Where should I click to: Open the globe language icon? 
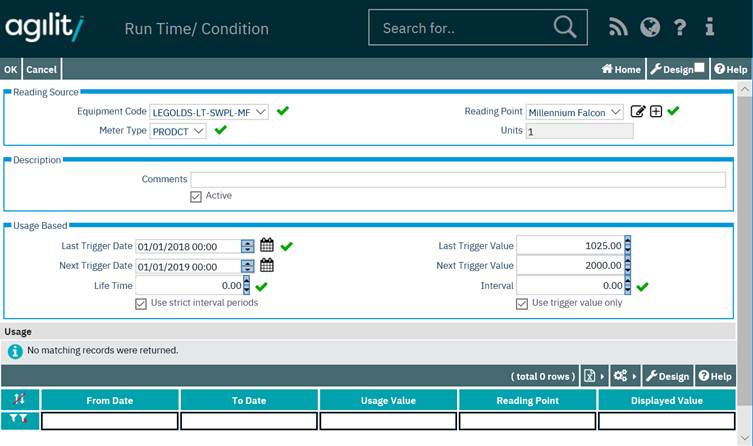[x=650, y=28]
